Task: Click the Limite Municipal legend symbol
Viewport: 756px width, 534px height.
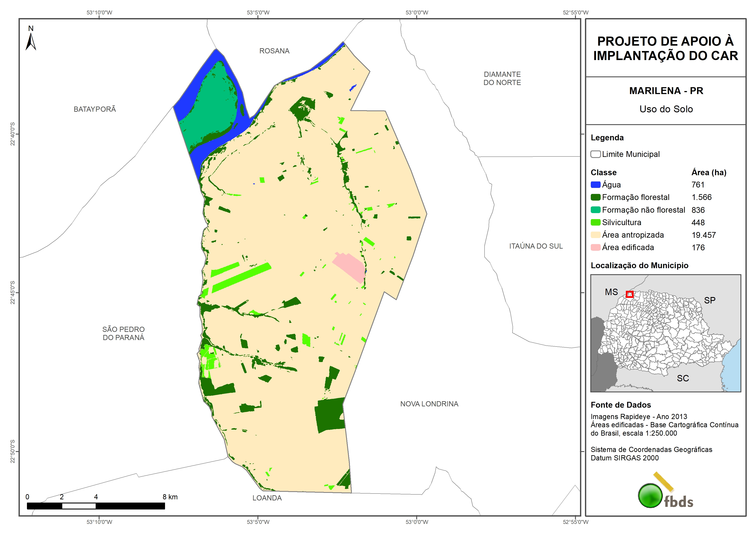Action: tap(595, 154)
